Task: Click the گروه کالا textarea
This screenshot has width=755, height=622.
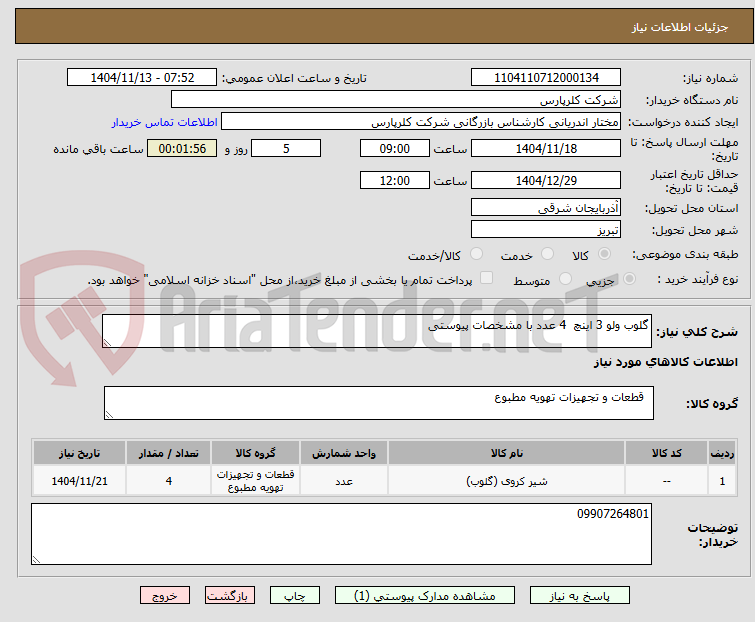Action: [x=379, y=403]
